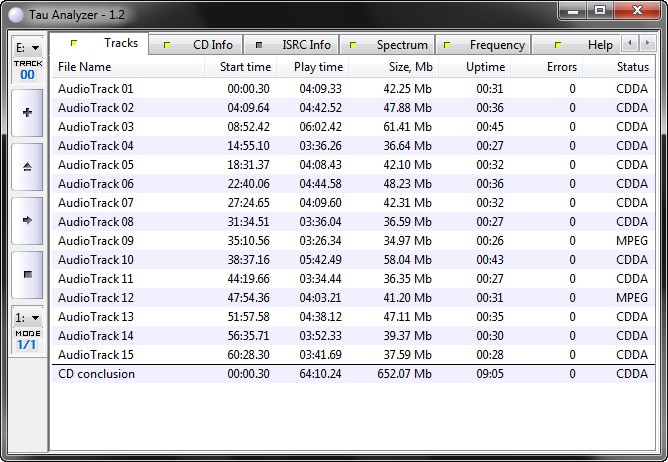Switch to the Spectrum tab

[387, 45]
